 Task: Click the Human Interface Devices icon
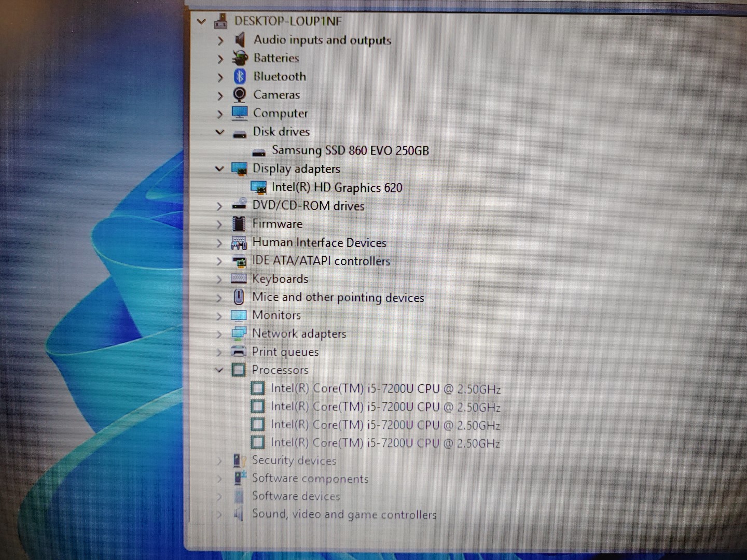(239, 243)
